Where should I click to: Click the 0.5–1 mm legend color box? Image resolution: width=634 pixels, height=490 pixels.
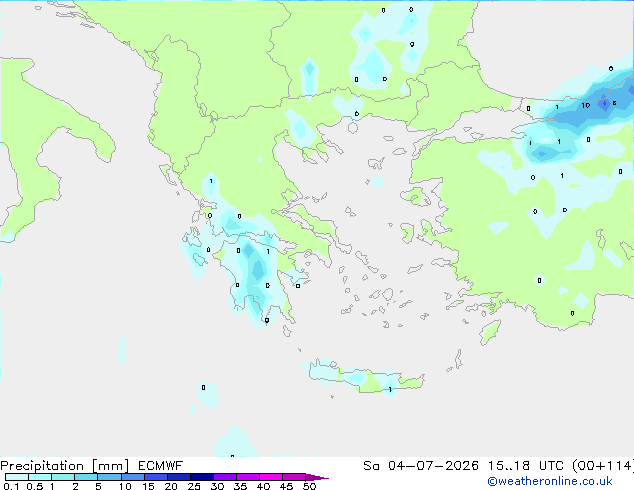click(x=40, y=477)
